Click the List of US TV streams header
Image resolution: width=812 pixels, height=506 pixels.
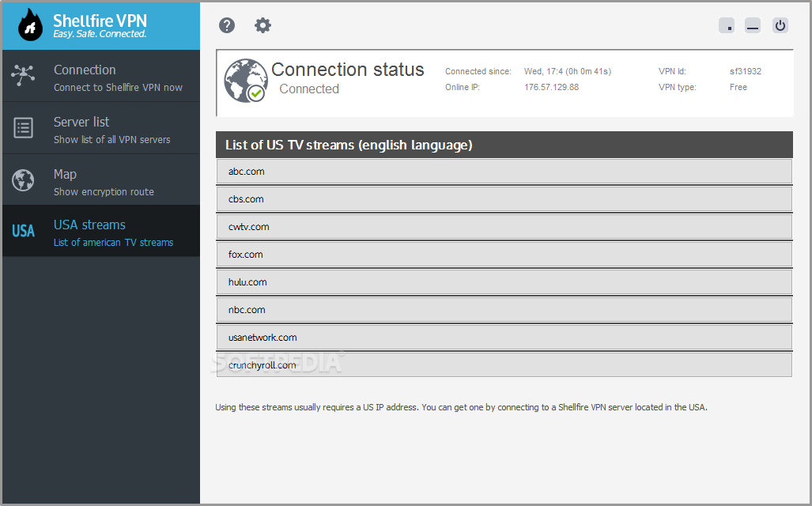[504, 145]
